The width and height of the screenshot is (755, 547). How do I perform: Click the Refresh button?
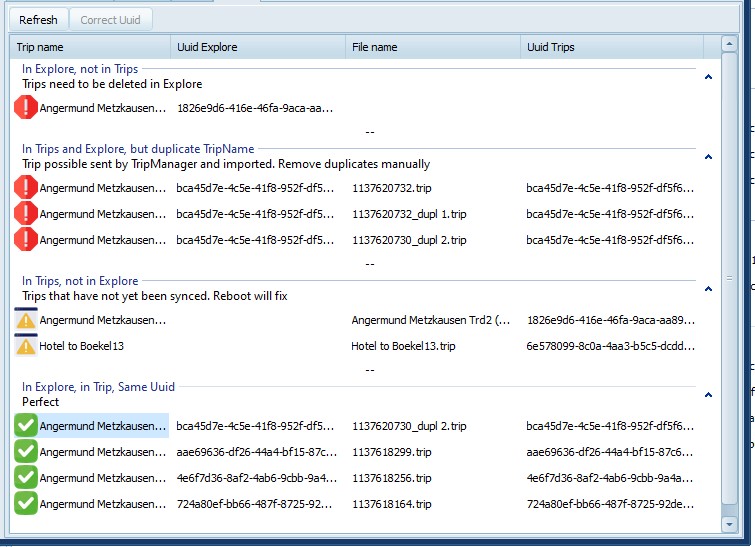39,20
